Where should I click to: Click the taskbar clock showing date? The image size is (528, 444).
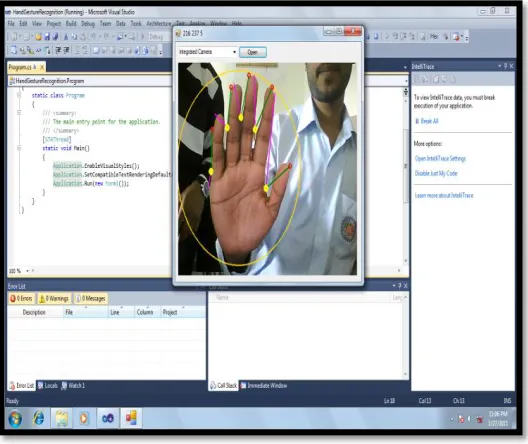(x=498, y=418)
